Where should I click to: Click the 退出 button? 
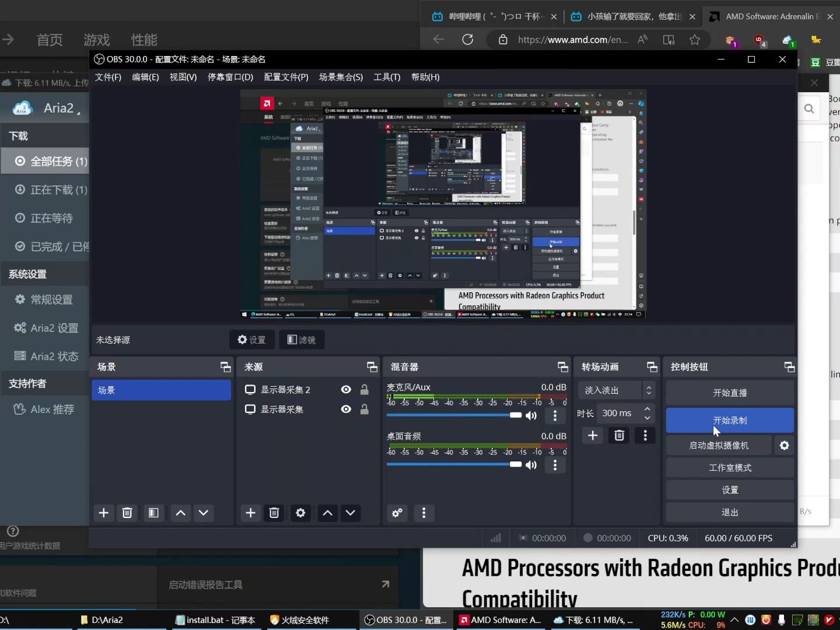(x=730, y=512)
